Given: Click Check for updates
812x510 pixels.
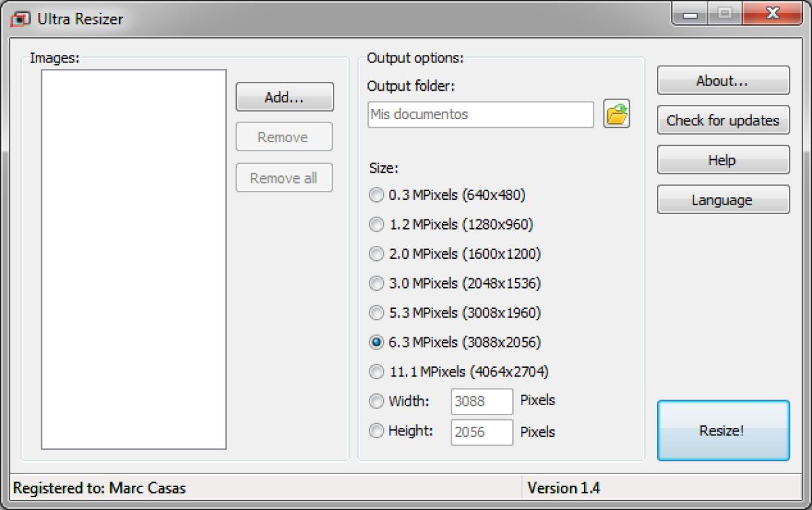Looking at the screenshot, I should click(723, 121).
